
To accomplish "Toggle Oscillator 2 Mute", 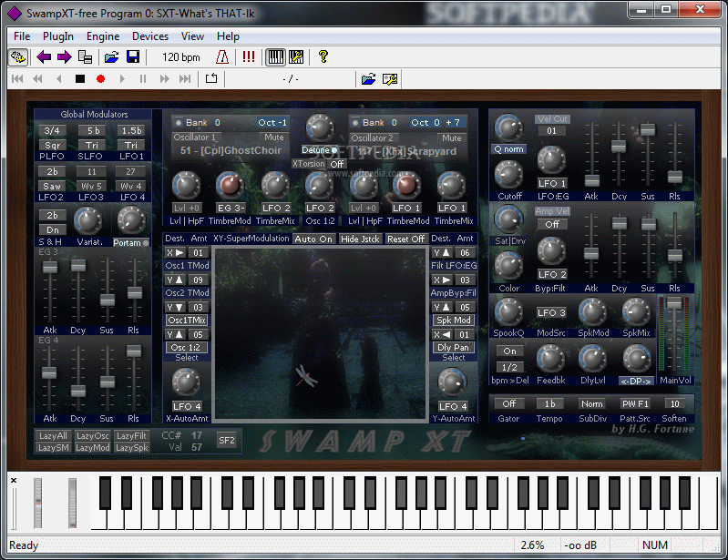I will pyautogui.click(x=452, y=138).
